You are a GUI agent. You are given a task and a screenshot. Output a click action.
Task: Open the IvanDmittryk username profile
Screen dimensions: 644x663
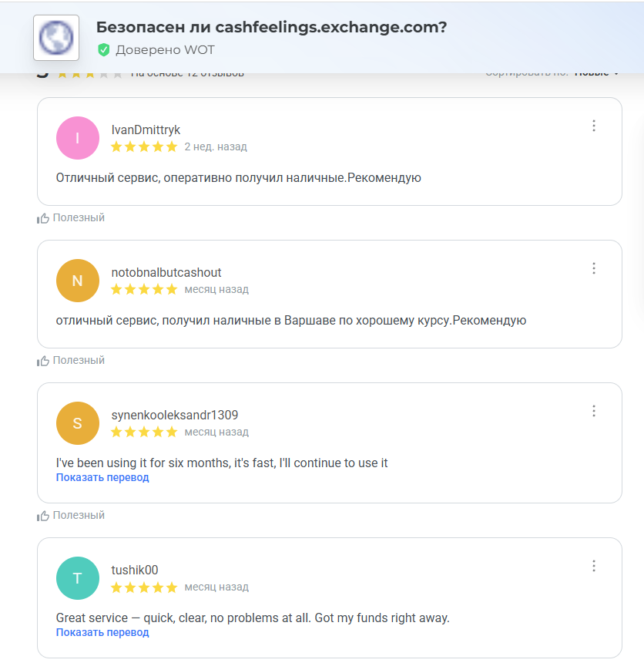(146, 130)
